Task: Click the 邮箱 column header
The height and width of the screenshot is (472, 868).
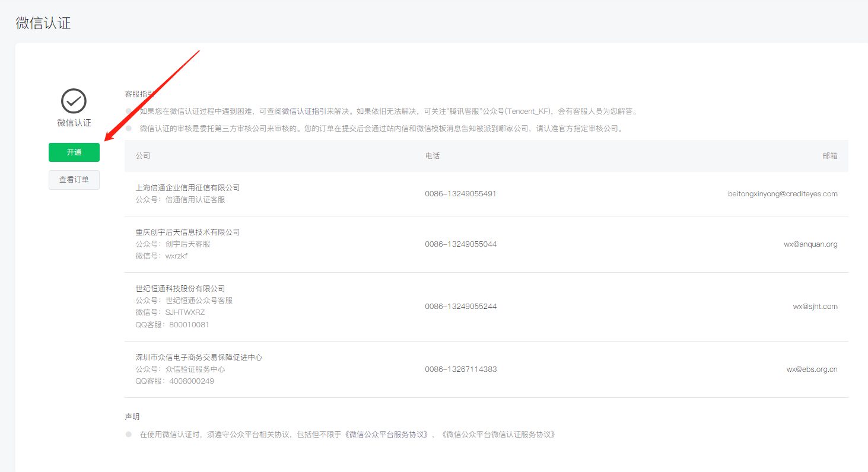Action: [x=829, y=156]
